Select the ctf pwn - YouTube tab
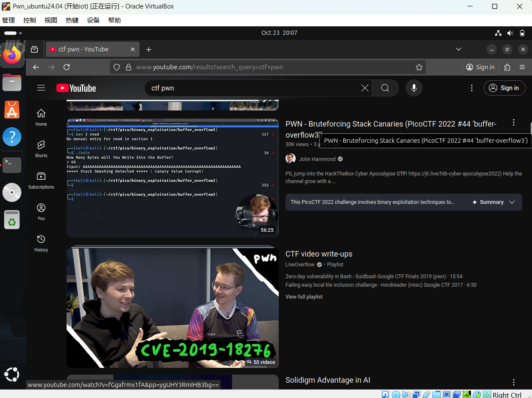This screenshot has height=398, width=532. tap(89, 49)
